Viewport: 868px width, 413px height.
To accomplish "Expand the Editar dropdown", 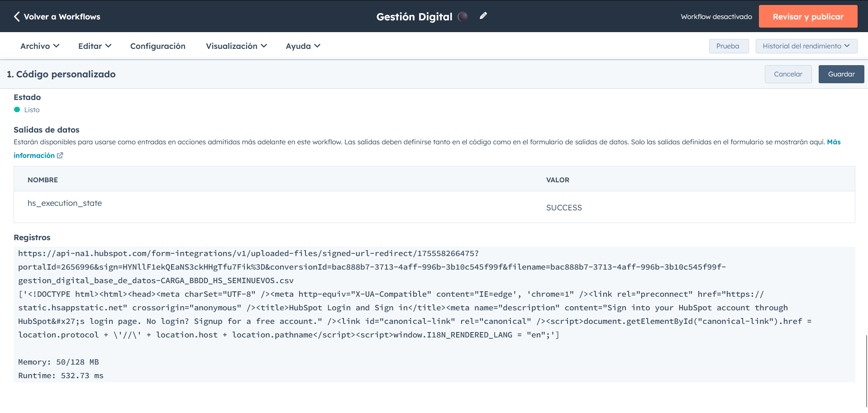I will [94, 46].
